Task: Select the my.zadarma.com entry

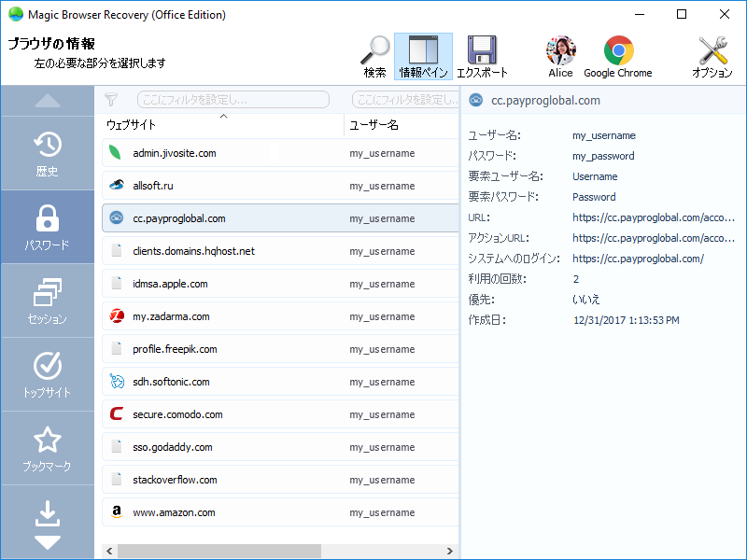Action: (x=281, y=316)
